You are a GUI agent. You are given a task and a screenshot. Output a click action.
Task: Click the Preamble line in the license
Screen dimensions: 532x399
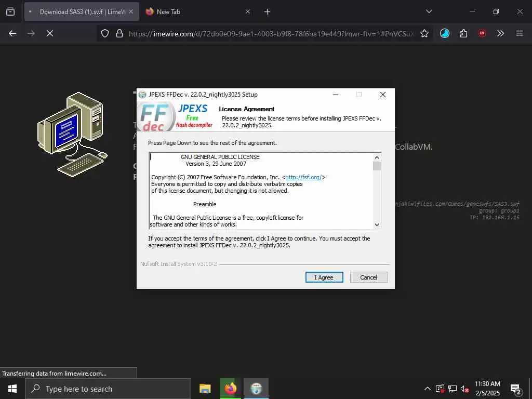point(205,204)
